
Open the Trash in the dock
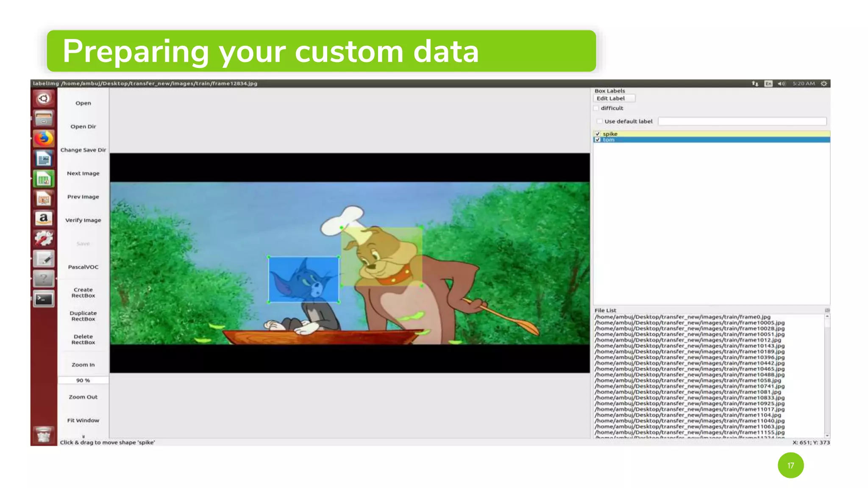44,435
